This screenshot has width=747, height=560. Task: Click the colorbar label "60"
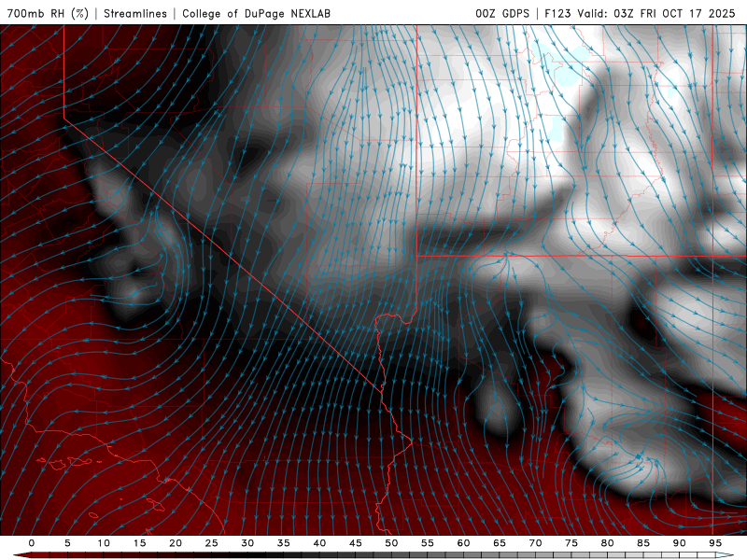[x=463, y=543]
